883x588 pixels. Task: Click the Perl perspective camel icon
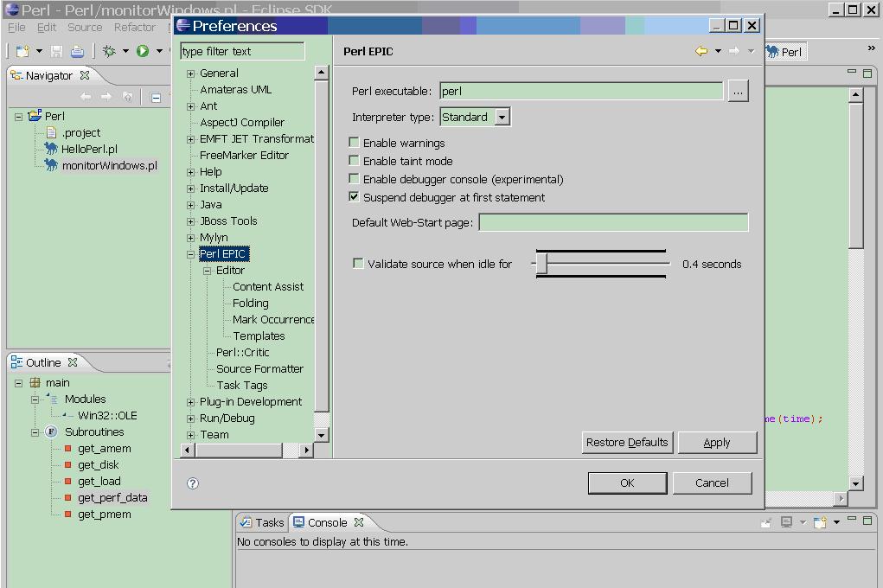point(772,52)
